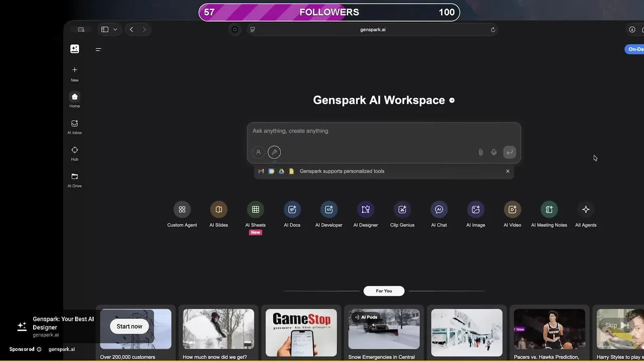Open AI Designer agent

click(366, 210)
